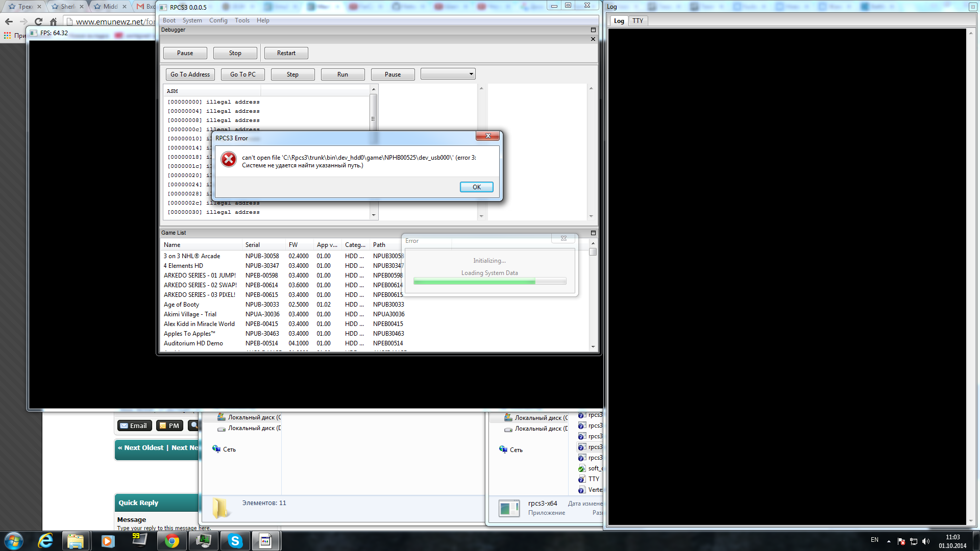
Task: Switch to the Log tab
Action: [619, 21]
